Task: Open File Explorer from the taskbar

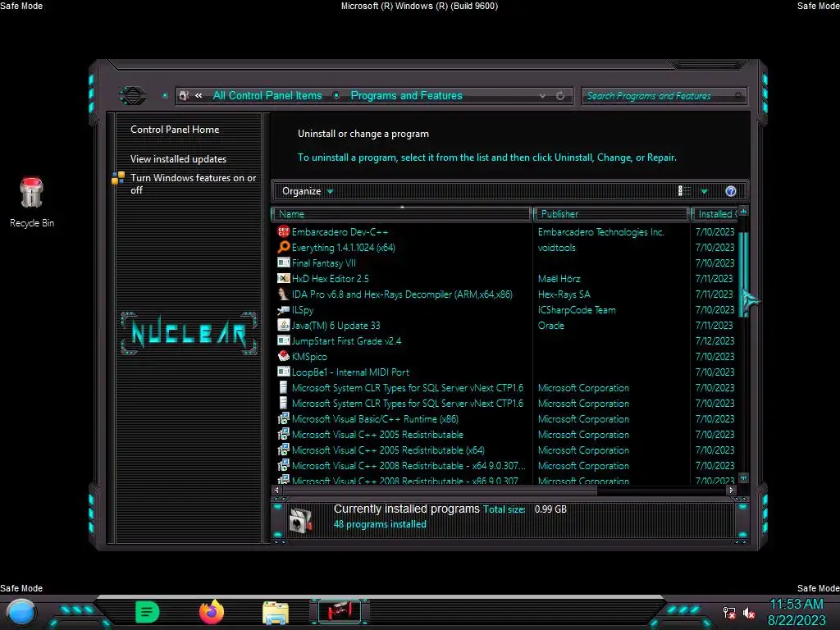Action: [276, 613]
